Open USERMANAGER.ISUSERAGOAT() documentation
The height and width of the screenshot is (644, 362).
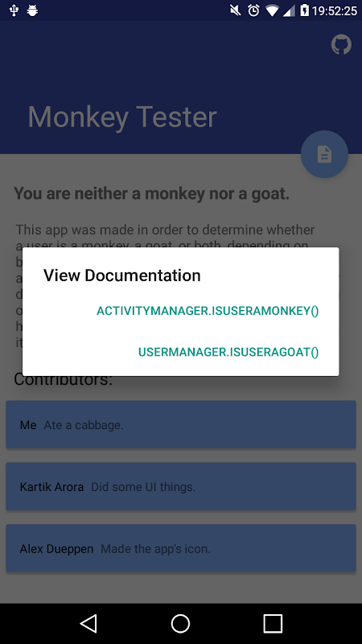coord(228,352)
